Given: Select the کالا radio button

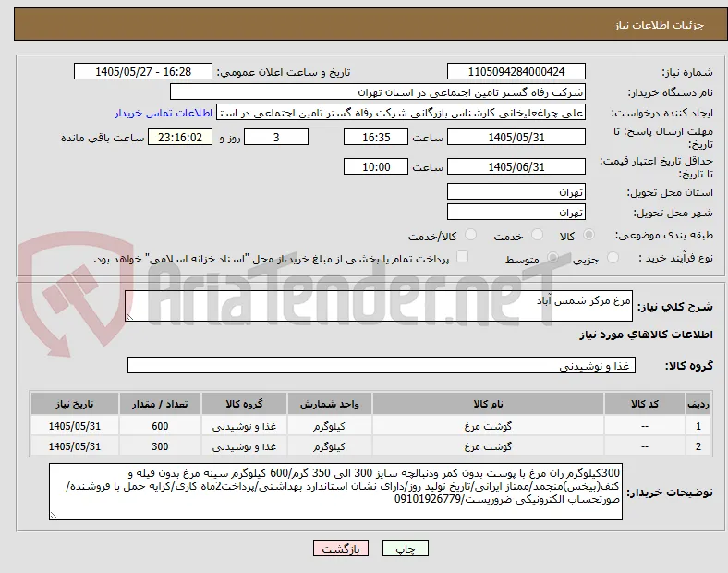Looking at the screenshot, I should click(588, 235).
